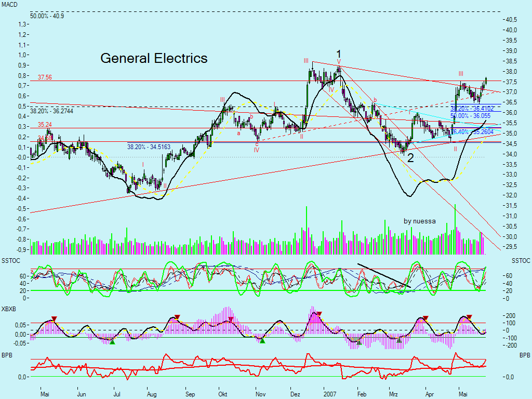This screenshot has height=399, width=532.
Task: Select the 38.20% - 34.5163 retracement label
Action: pyautogui.click(x=149, y=147)
